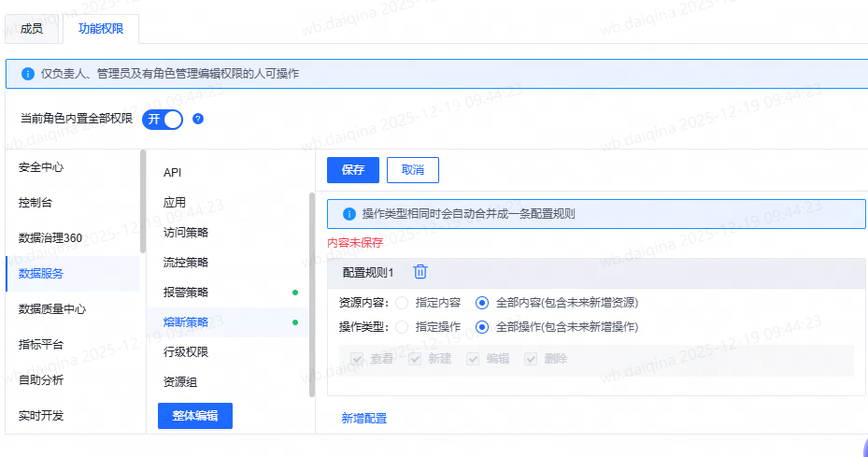
Task: Toggle the 当前角色内置全部权限 switch
Action: (x=163, y=119)
